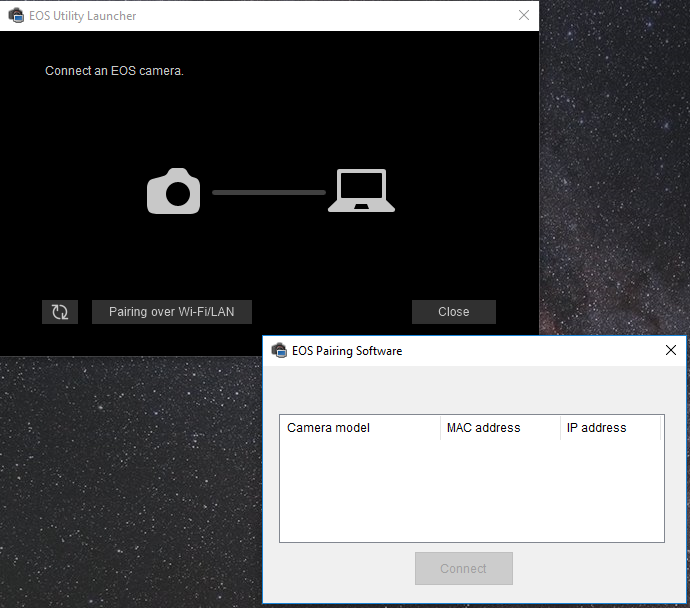Screen dimensions: 690x608
Task: Click the "Connect an EOS camera." text
Action: (114, 72)
